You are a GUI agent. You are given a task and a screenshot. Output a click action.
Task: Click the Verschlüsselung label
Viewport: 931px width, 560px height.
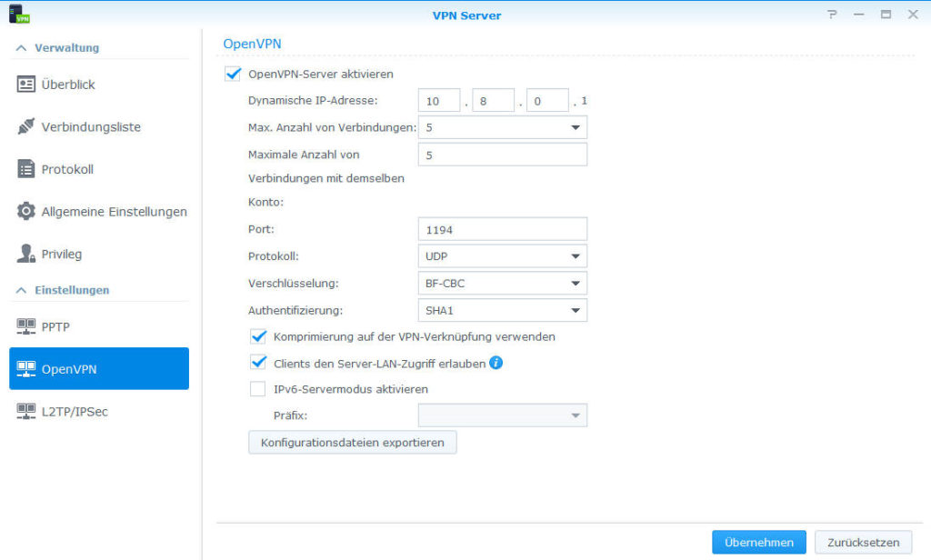[x=294, y=284]
